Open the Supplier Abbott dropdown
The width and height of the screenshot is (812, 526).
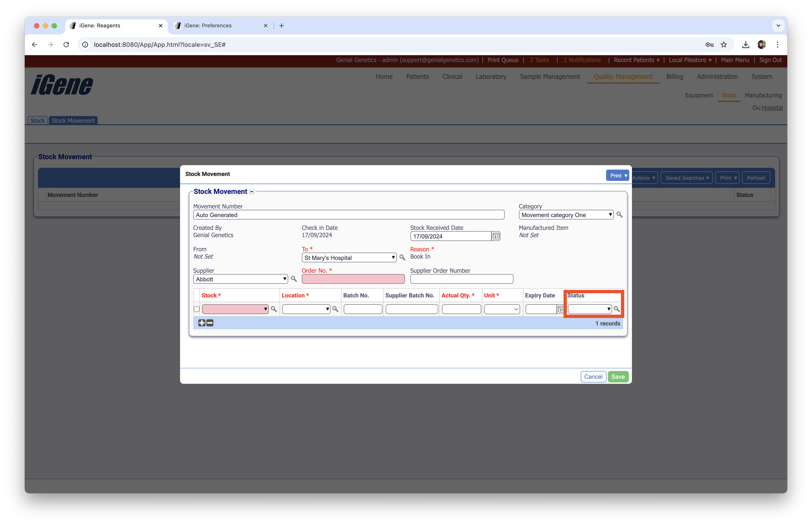pos(241,279)
